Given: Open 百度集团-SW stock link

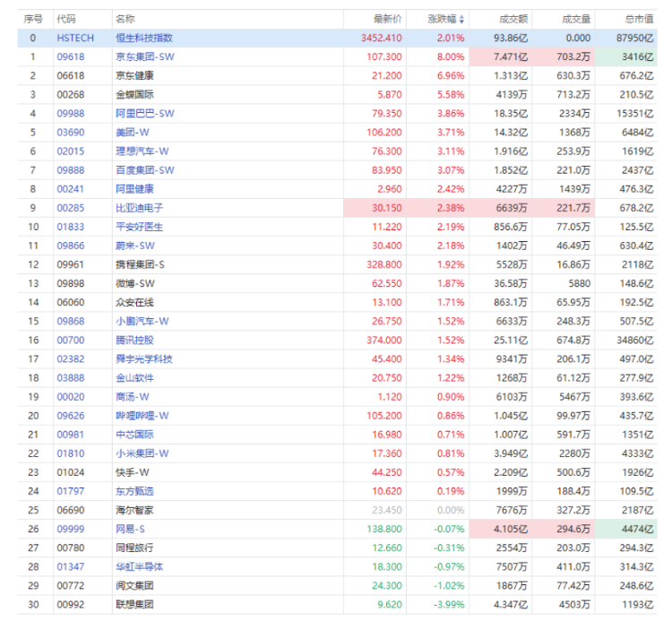Looking at the screenshot, I should click(x=145, y=170).
